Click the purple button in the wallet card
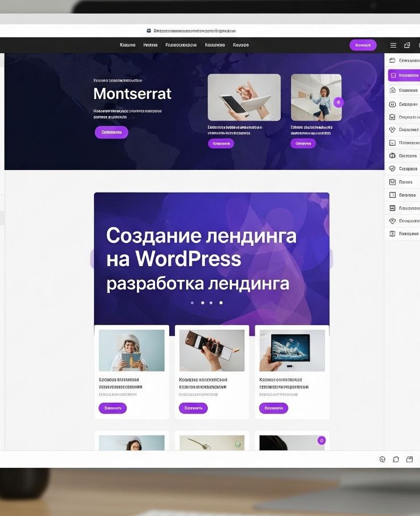 tap(194, 408)
